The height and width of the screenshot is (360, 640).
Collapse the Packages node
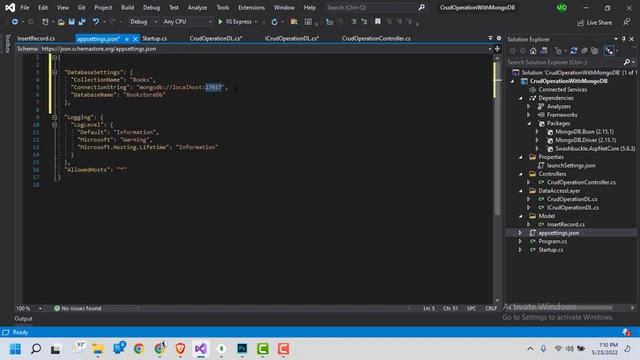[x=529, y=123]
